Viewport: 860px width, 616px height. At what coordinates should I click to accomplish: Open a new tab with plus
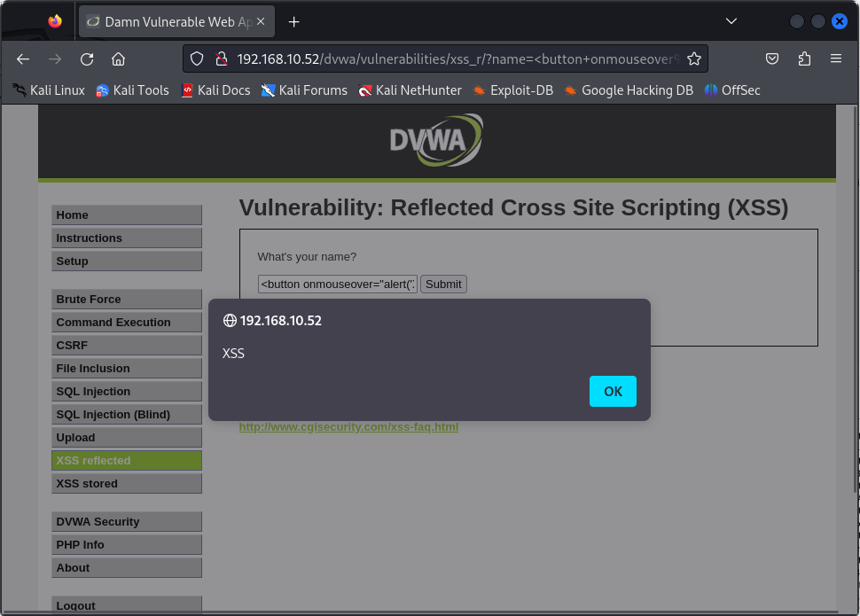pyautogui.click(x=294, y=22)
